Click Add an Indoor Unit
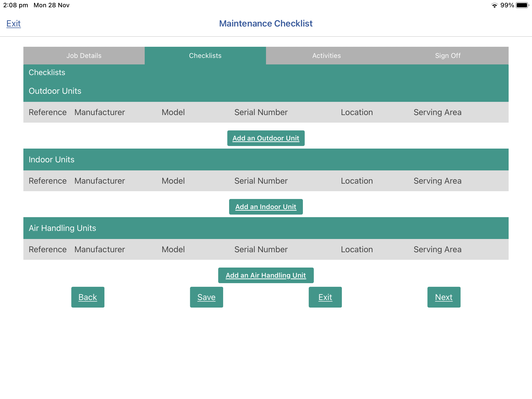Viewport: 532px width, 399px height. coord(266,207)
